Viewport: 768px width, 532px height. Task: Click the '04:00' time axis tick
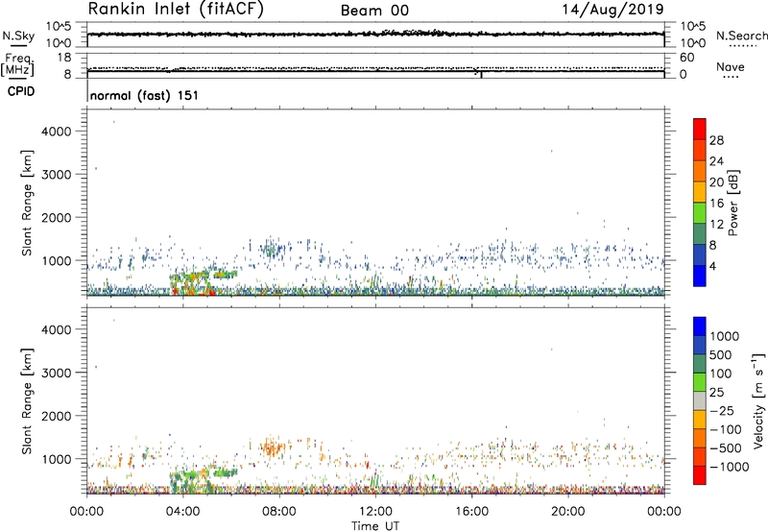coord(182,512)
